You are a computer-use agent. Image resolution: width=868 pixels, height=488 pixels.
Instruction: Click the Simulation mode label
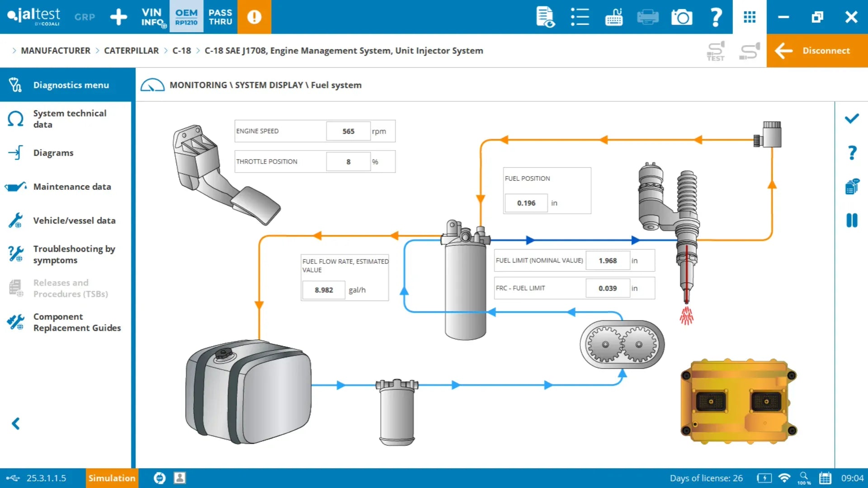point(112,478)
